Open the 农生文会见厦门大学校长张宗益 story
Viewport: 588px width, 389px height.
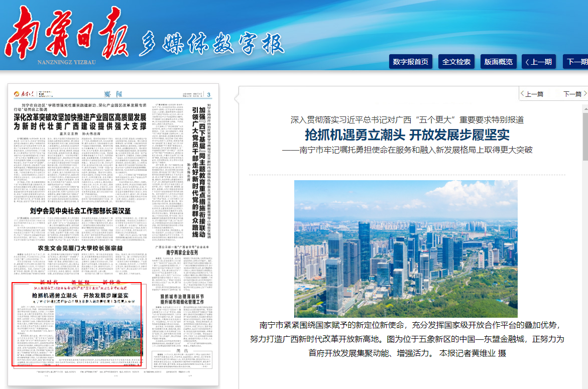[80, 248]
